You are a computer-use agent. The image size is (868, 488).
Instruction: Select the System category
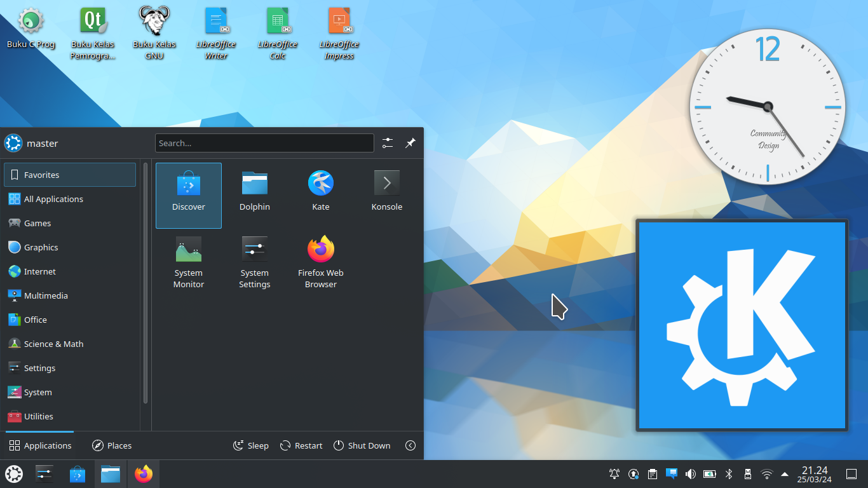[x=70, y=392]
